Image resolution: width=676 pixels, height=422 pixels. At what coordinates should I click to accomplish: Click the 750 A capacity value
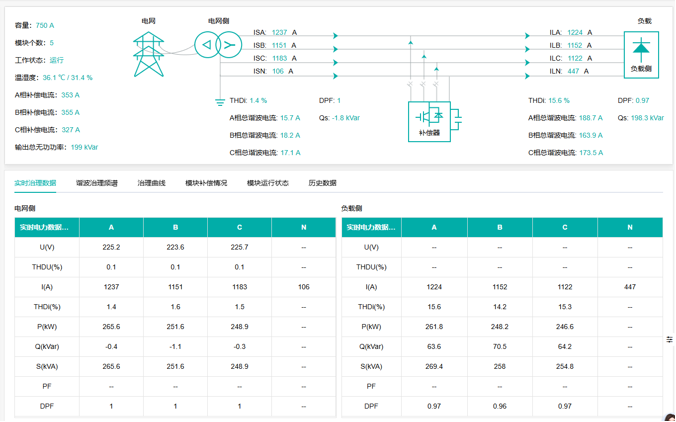click(x=46, y=25)
